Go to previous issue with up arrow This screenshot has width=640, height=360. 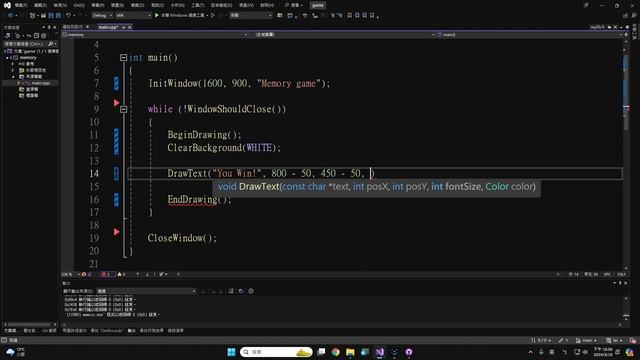[x=138, y=274]
